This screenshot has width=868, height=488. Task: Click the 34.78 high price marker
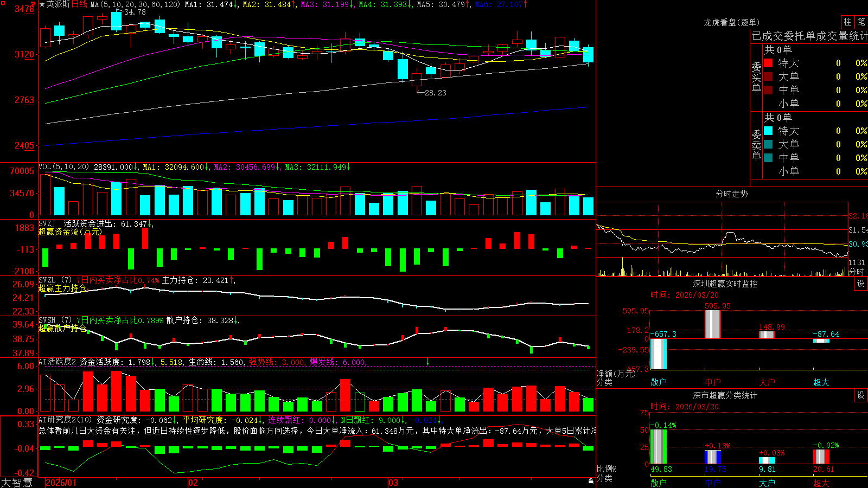135,12
